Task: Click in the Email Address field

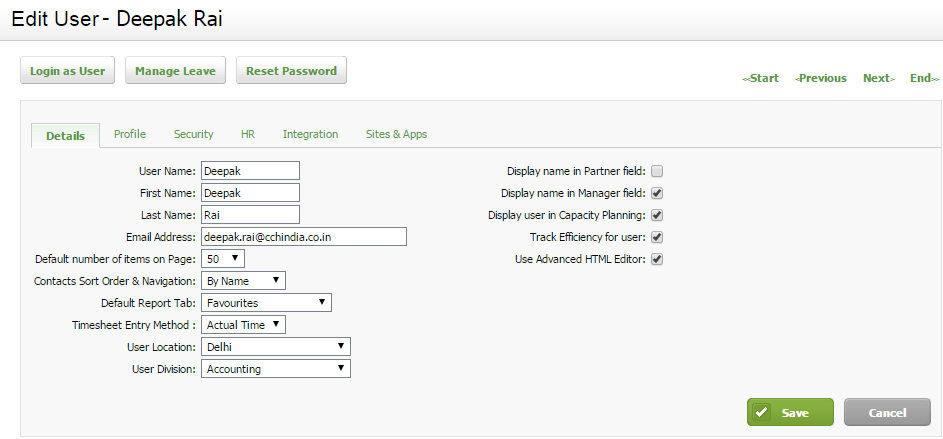Action: click(x=304, y=236)
